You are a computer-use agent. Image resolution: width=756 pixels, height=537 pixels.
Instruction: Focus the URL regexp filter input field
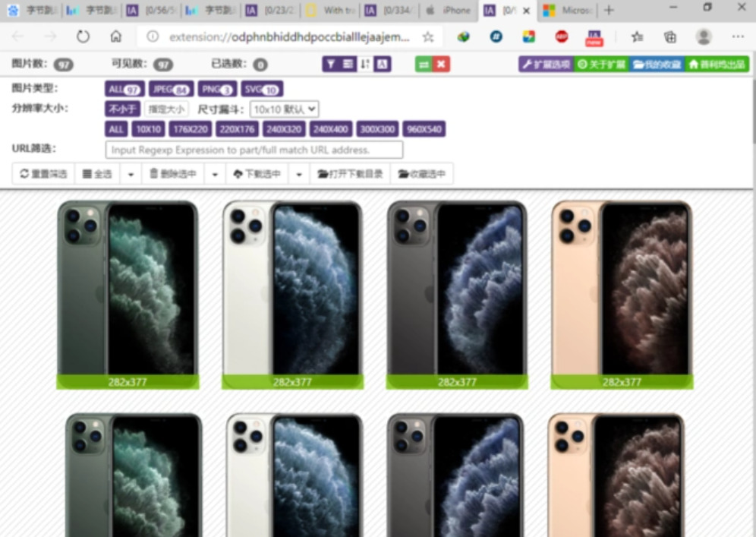coord(254,150)
